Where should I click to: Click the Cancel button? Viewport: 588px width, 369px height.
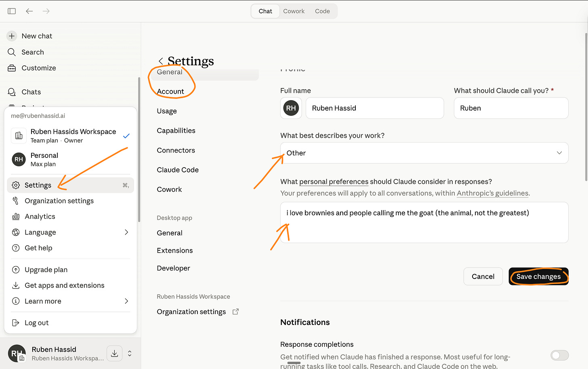click(x=483, y=277)
